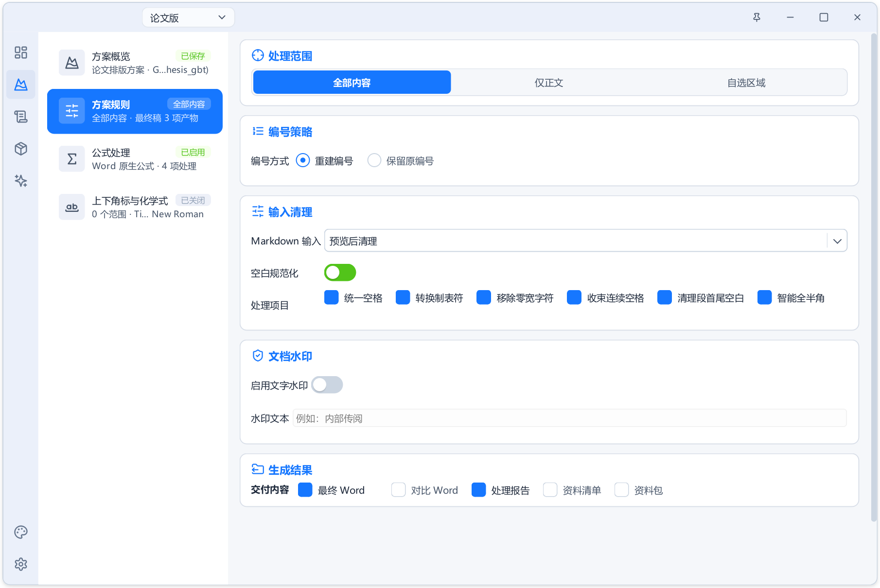Open the package cube sidebar icon
Screen dimensions: 880x588
pyautogui.click(x=21, y=149)
